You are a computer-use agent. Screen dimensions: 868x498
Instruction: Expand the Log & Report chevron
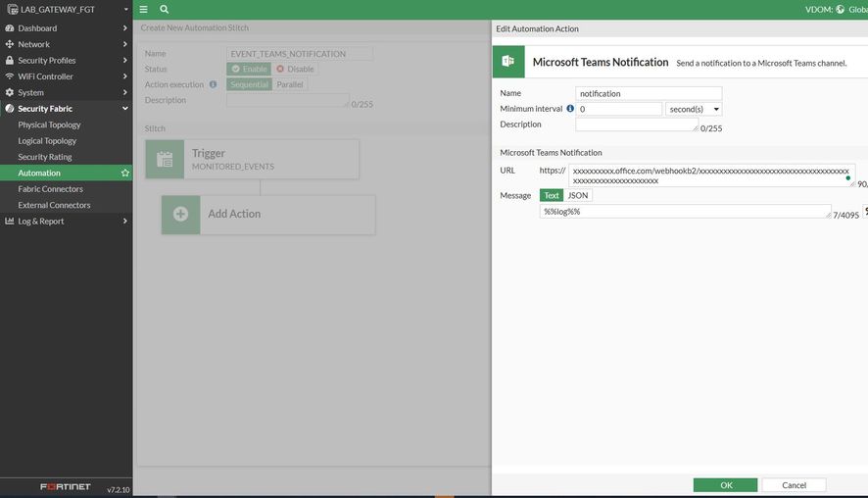pyautogui.click(x=125, y=221)
